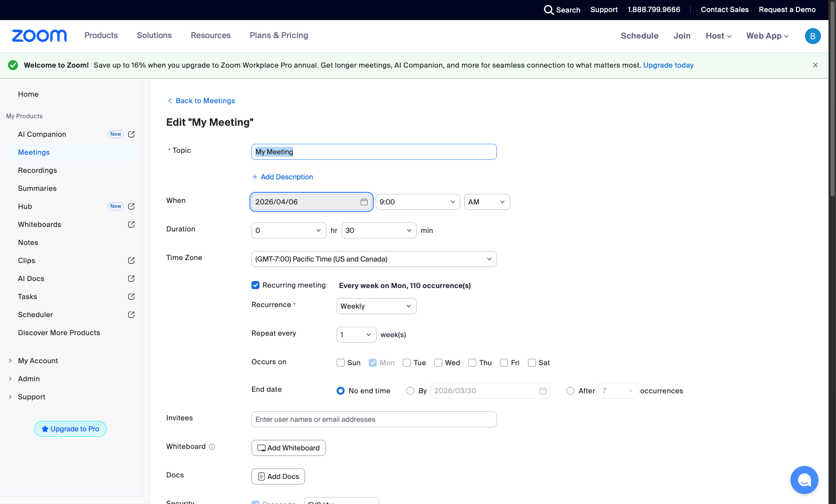Open Clips external link icon
Image resolution: width=836 pixels, height=504 pixels.
click(x=131, y=261)
